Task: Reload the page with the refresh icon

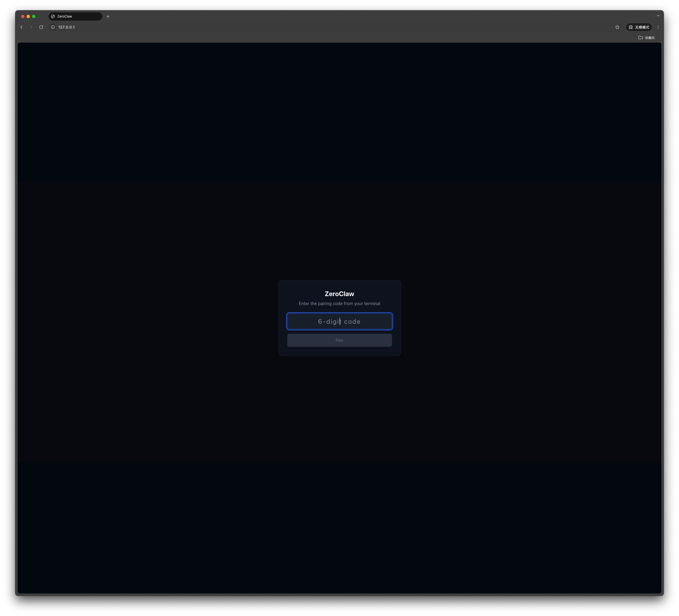Action: [x=41, y=27]
